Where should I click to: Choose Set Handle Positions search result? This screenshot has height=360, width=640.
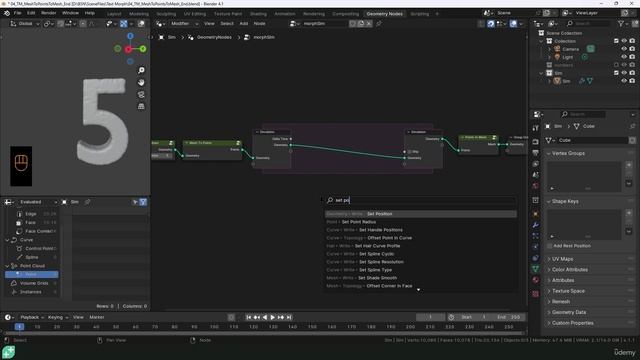coord(421,230)
